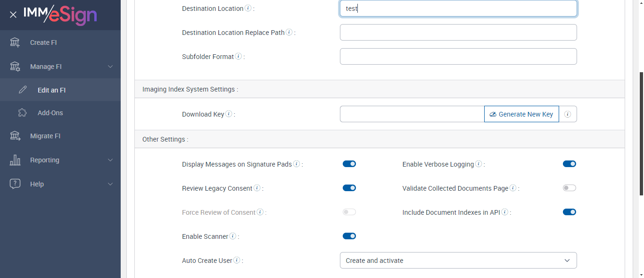This screenshot has width=644, height=278.
Task: Click the Generate New Key button
Action: click(x=521, y=114)
